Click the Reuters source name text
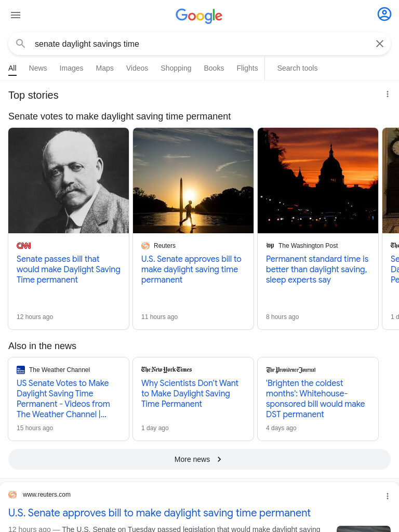Screen dimensions: 399x532 point(165,246)
